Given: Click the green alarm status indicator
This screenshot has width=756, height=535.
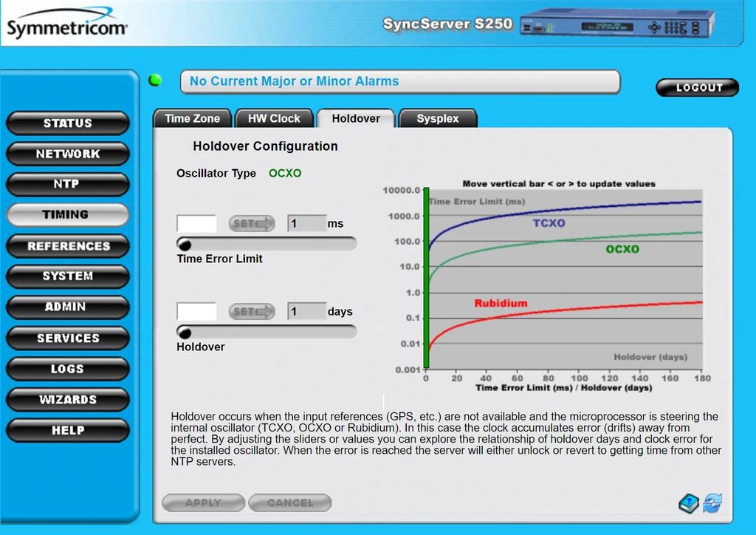Looking at the screenshot, I should click(155, 80).
